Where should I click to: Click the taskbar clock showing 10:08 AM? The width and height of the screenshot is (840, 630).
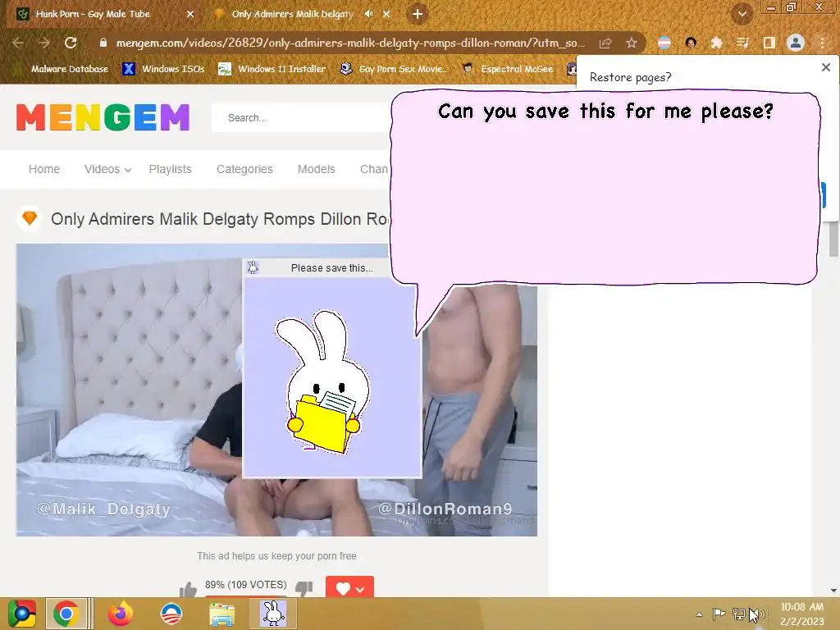pos(802,614)
